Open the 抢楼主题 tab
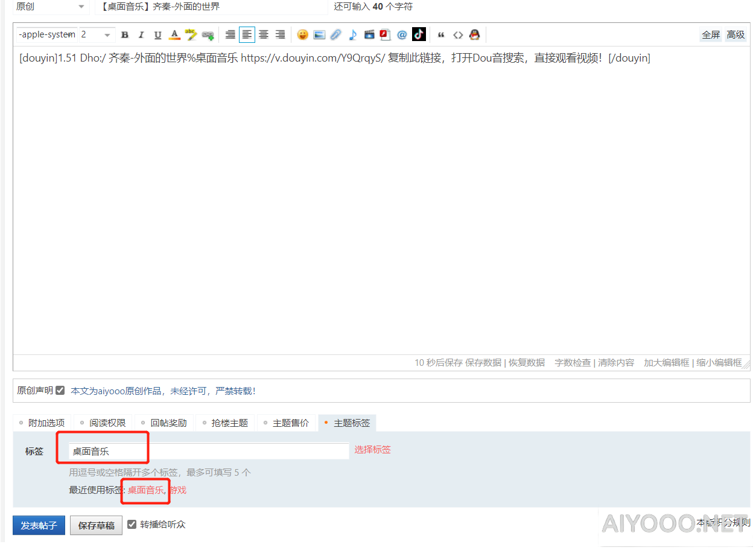The width and height of the screenshot is (756, 550). (x=225, y=423)
